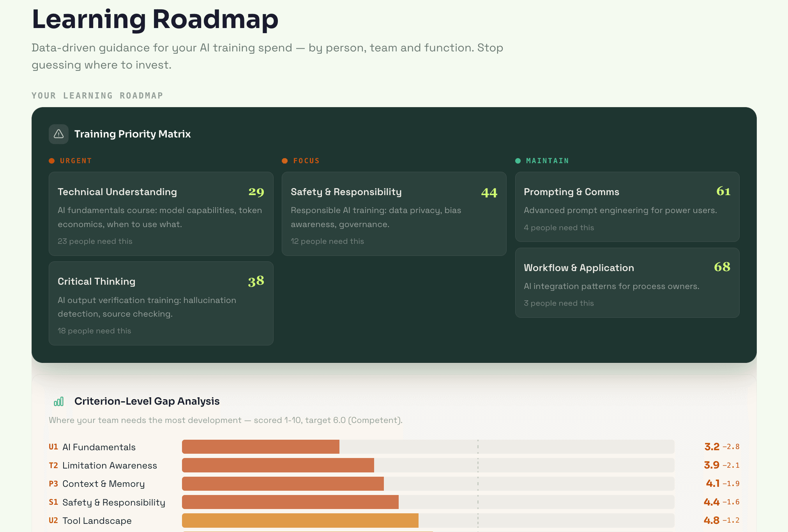The image size is (788, 532).
Task: Click '3 people need this' text
Action: (x=559, y=303)
